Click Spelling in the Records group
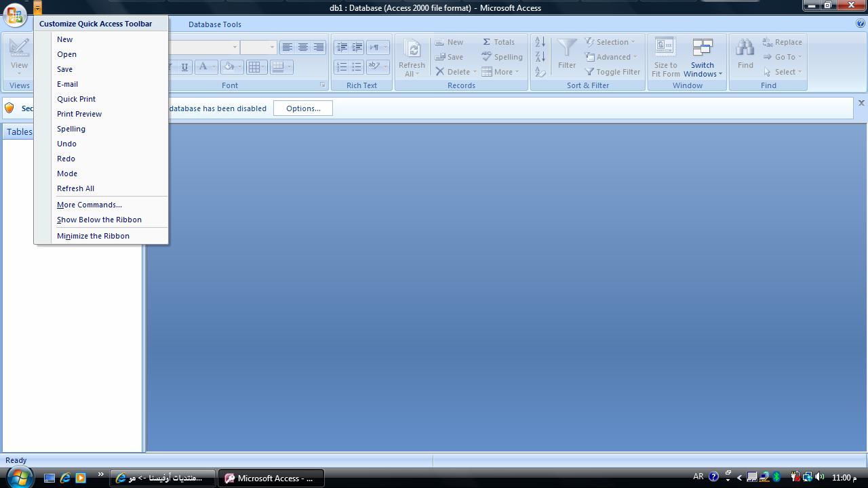The height and width of the screenshot is (488, 868). pyautogui.click(x=502, y=57)
